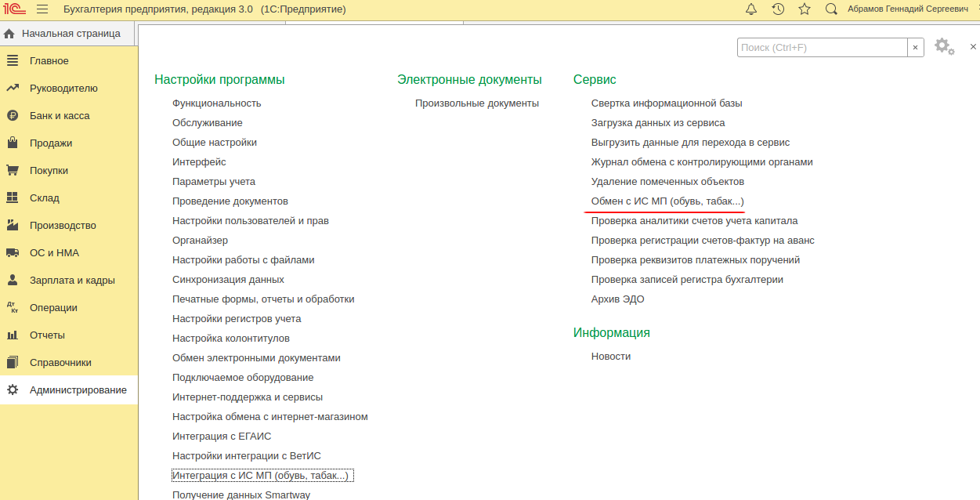Open Подключаемое оборудование
The image size is (980, 500).
pyautogui.click(x=243, y=377)
